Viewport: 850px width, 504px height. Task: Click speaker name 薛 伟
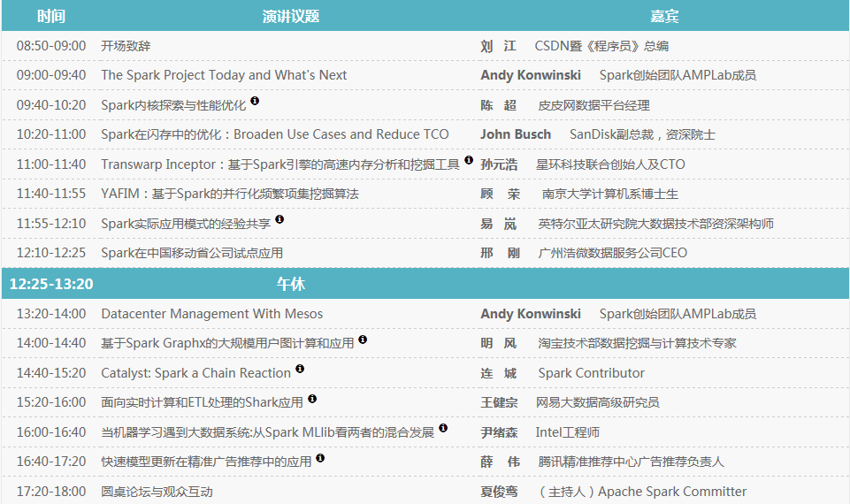[501, 462]
